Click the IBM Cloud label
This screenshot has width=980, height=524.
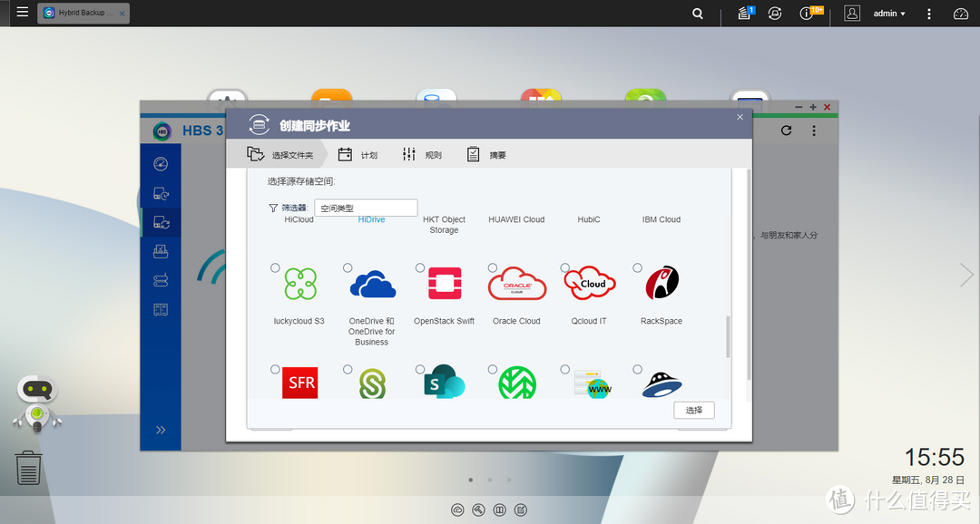pyautogui.click(x=661, y=219)
